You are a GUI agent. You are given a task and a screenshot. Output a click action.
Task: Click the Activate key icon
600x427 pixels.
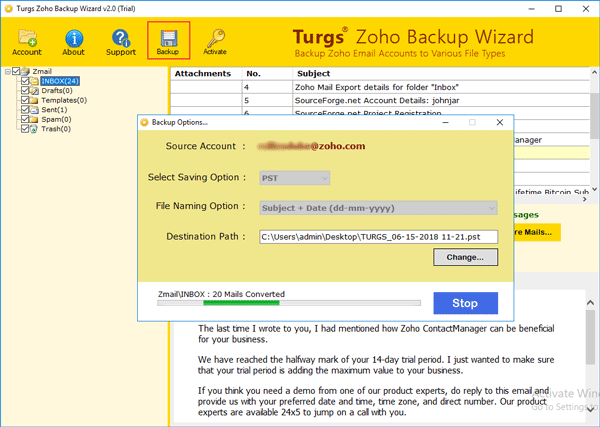(x=215, y=42)
